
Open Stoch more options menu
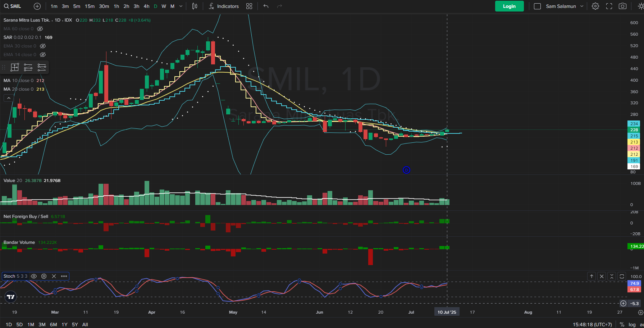[64, 276]
